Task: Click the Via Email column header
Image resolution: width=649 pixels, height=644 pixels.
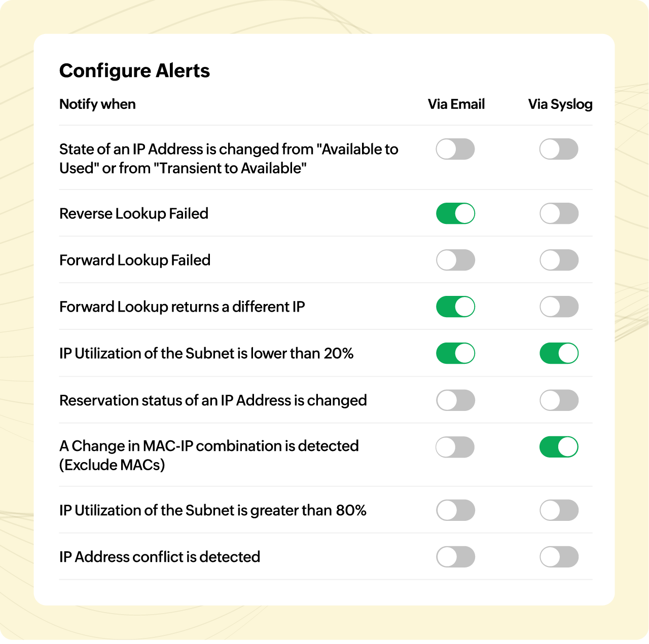Action: (456, 104)
